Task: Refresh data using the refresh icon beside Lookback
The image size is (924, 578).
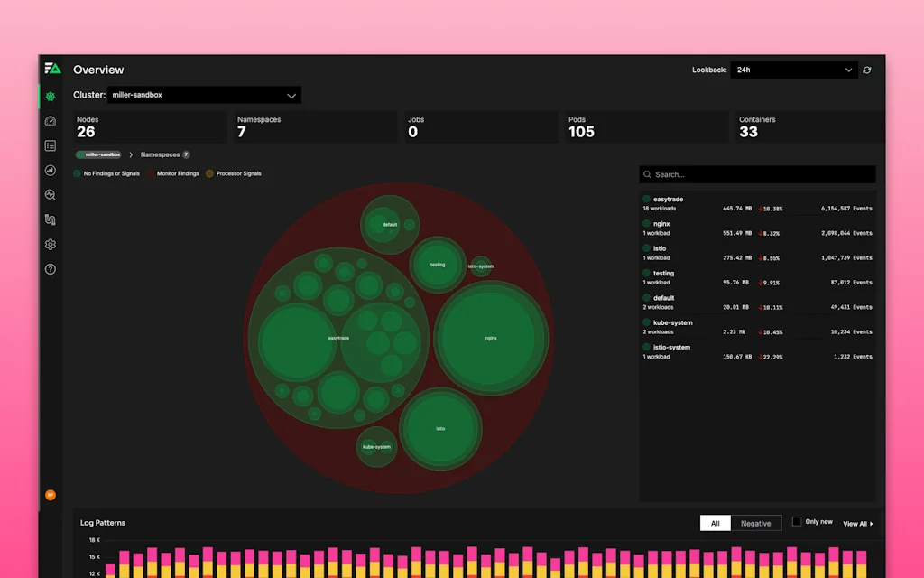Action: click(865, 70)
